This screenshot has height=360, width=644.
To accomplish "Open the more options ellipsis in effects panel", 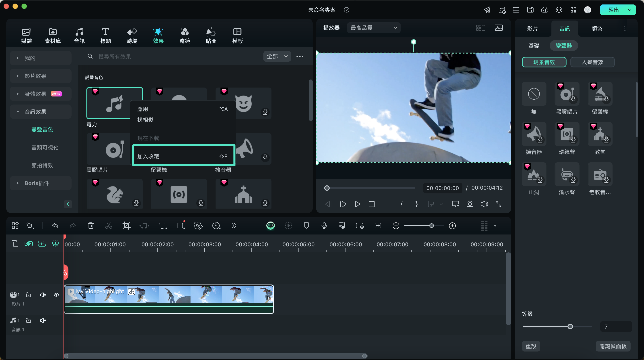I will tap(300, 57).
